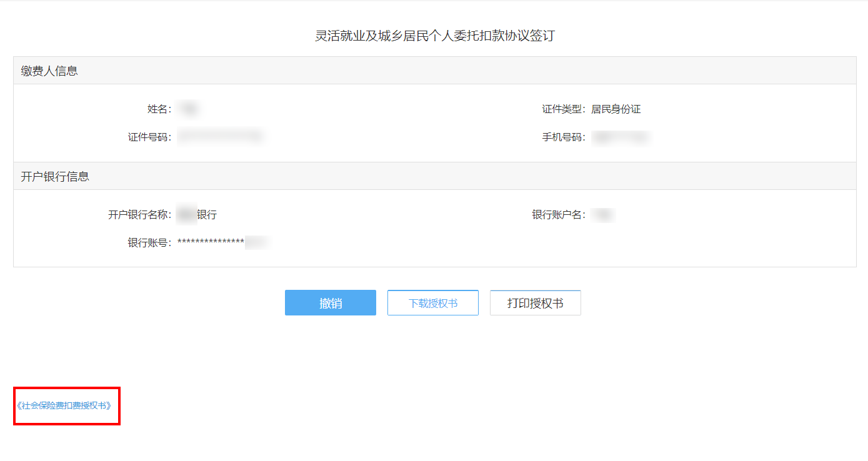This screenshot has height=461, width=868.
Task: Click the 居民身份证 value text
Action: pyautogui.click(x=616, y=109)
